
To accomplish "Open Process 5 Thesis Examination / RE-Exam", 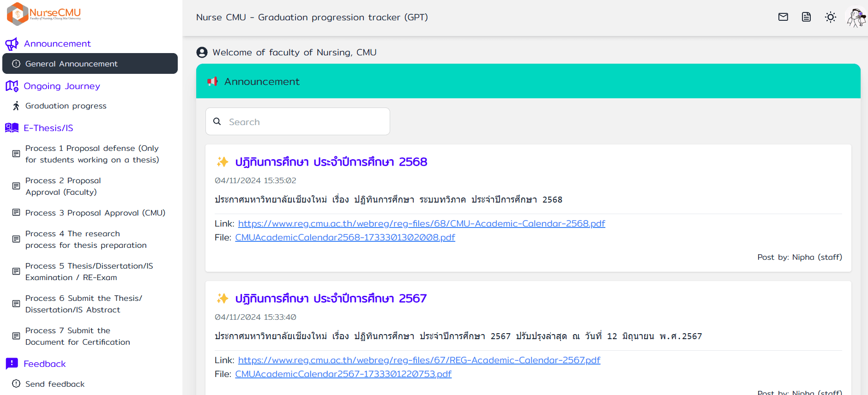I will (x=89, y=272).
